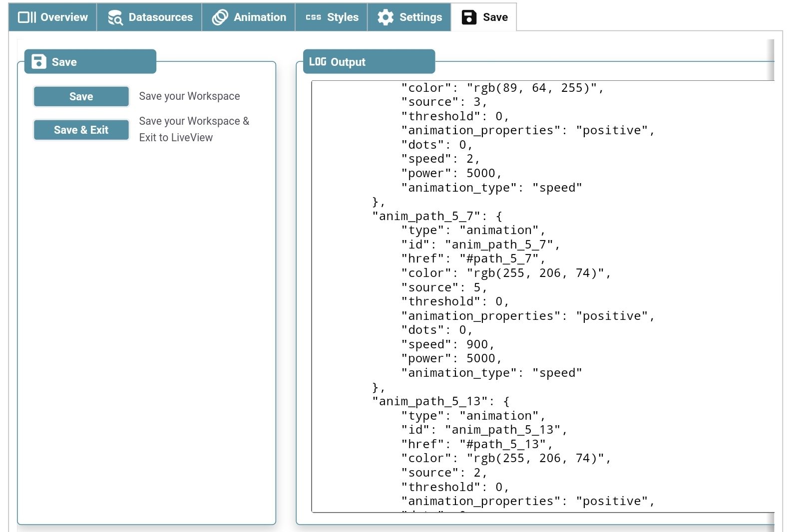
Task: Click the "color": "rgb(89, 64, 255)" line
Action: click(502, 88)
